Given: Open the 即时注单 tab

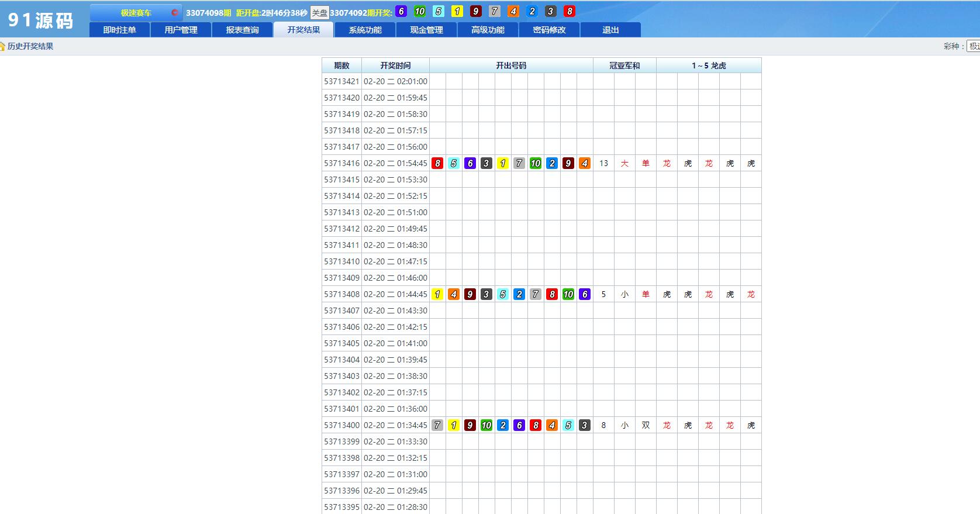Looking at the screenshot, I should click(119, 30).
